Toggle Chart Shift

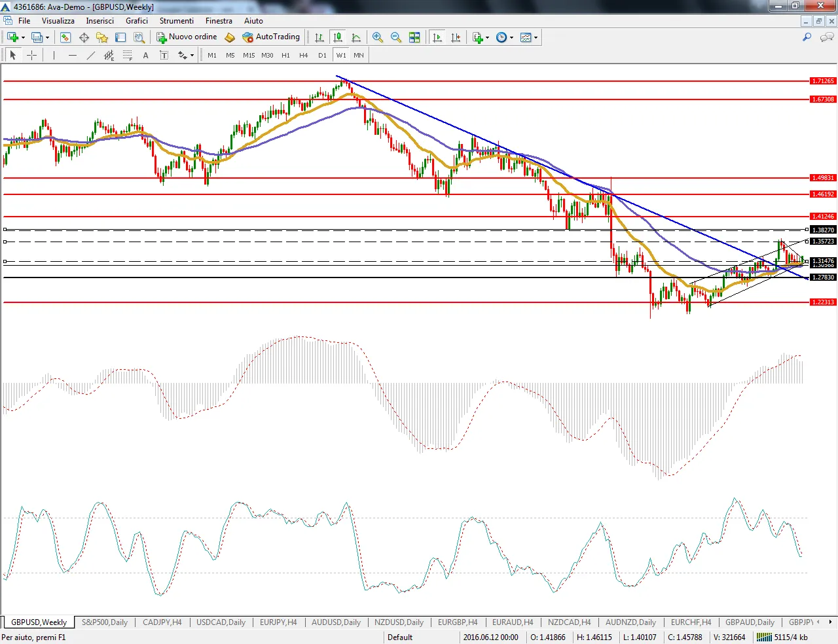(456, 37)
